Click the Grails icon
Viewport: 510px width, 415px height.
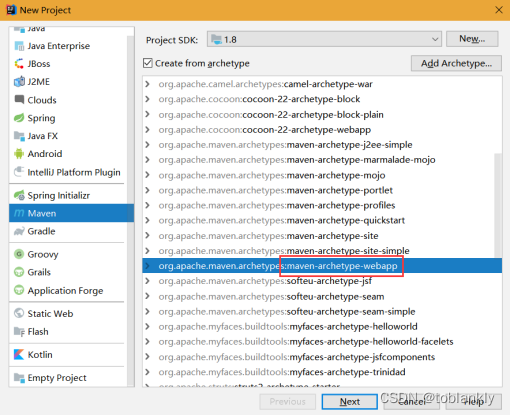point(19,272)
